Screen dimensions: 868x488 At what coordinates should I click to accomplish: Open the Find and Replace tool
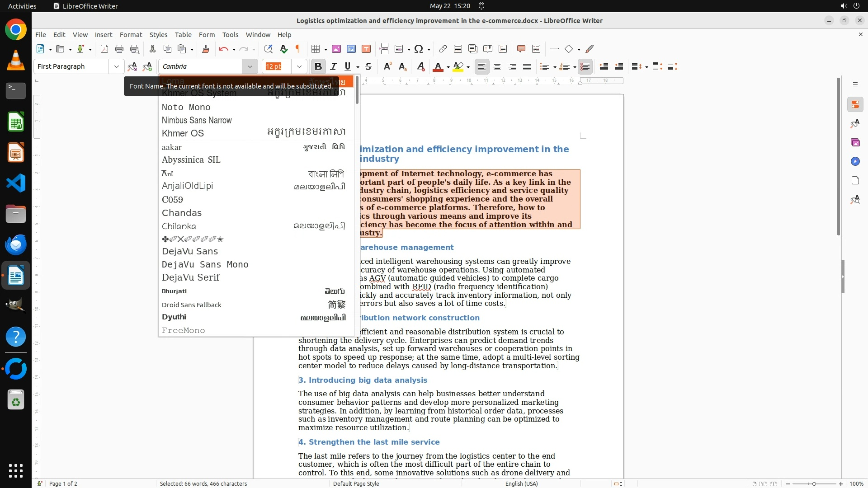(268, 49)
